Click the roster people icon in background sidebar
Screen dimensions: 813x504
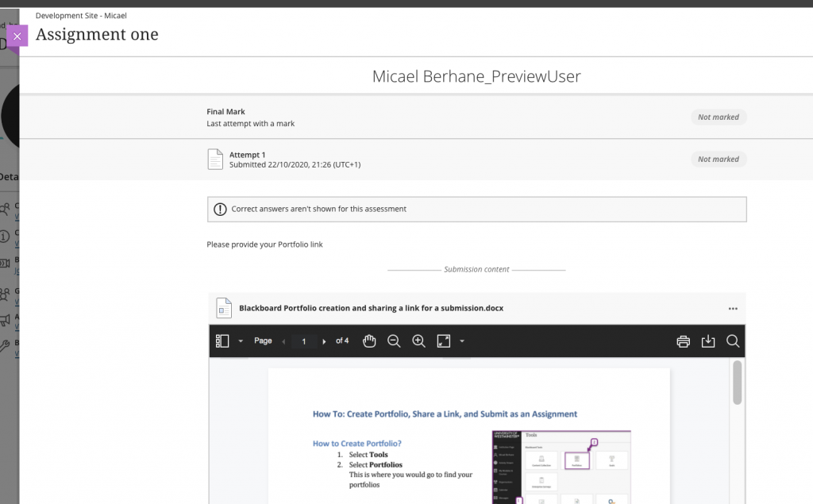[x=5, y=210]
